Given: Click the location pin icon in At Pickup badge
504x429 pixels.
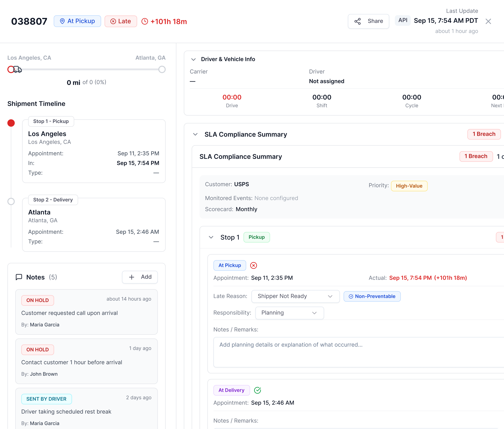Looking at the screenshot, I should point(62,21).
